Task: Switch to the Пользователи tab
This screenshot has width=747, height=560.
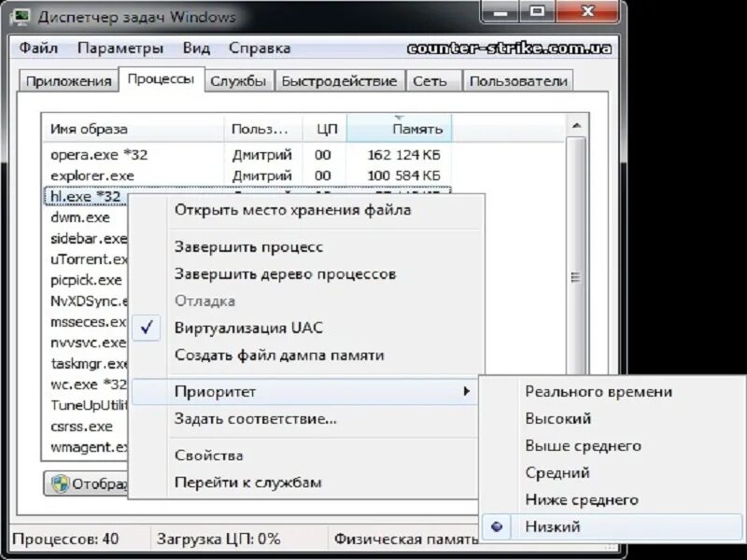Action: tap(518, 81)
